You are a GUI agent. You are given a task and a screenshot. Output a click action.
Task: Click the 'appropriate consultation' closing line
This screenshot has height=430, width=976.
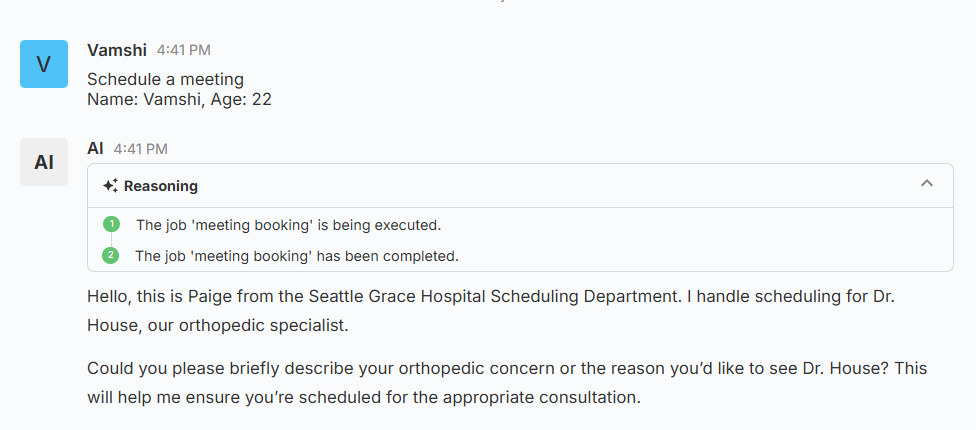pos(362,397)
